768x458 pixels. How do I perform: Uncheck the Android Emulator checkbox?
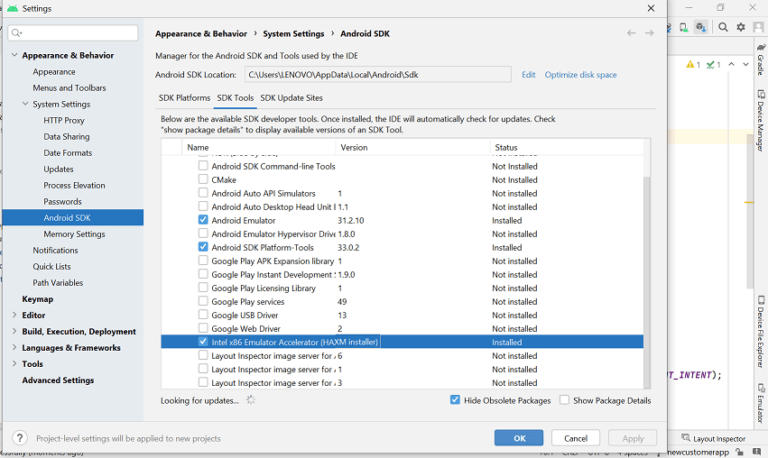pos(203,220)
